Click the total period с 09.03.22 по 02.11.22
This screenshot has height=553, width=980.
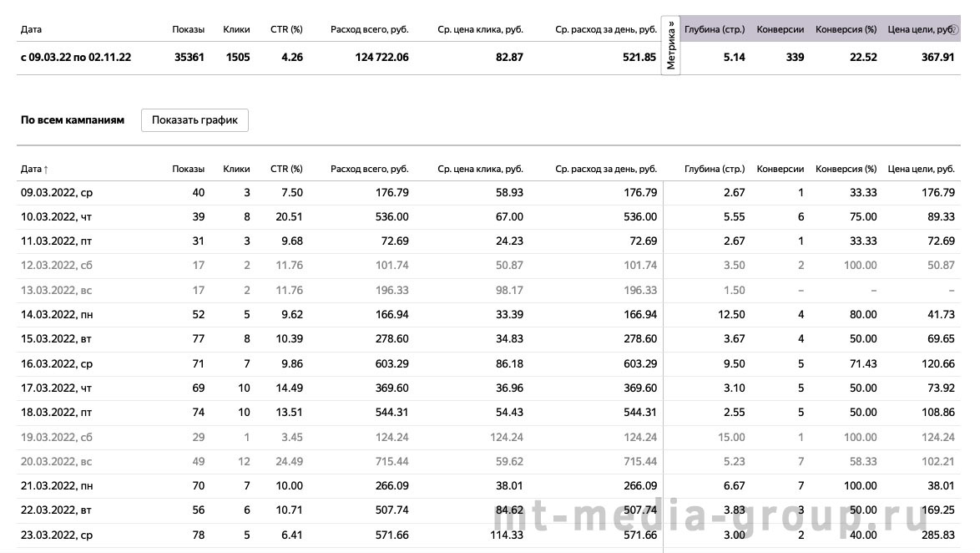pyautogui.click(x=76, y=57)
